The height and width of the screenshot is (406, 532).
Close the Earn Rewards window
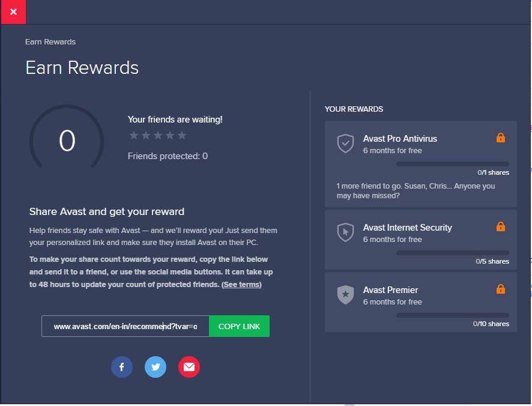pyautogui.click(x=13, y=12)
